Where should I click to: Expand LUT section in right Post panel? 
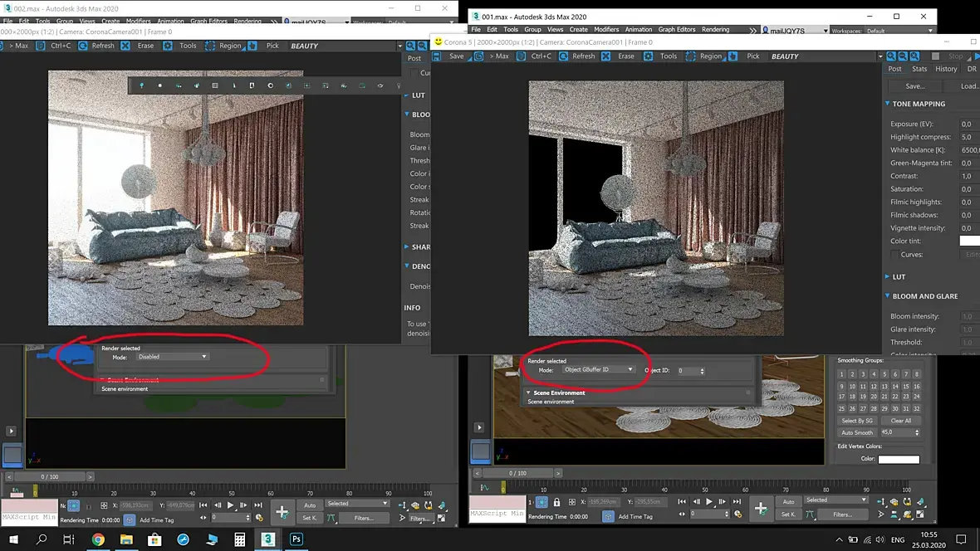[888, 277]
